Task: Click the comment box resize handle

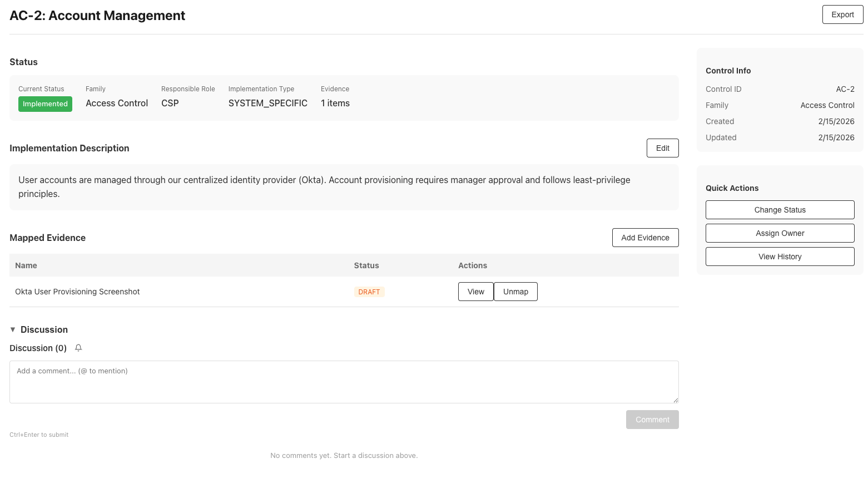Action: (676, 400)
